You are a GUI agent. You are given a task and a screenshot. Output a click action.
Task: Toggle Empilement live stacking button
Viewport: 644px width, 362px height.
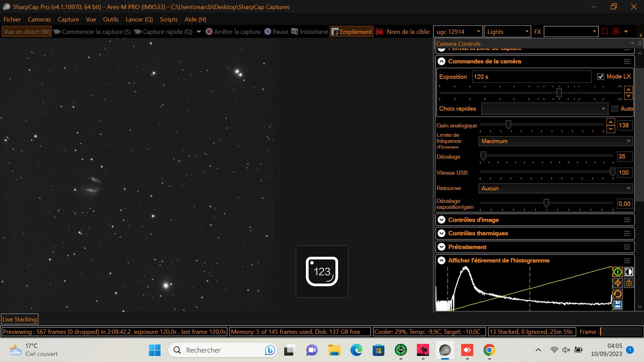[352, 32]
